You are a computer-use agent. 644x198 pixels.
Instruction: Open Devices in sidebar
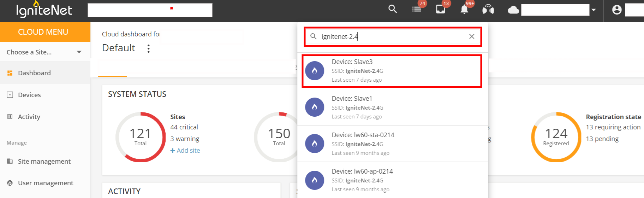coord(45,95)
